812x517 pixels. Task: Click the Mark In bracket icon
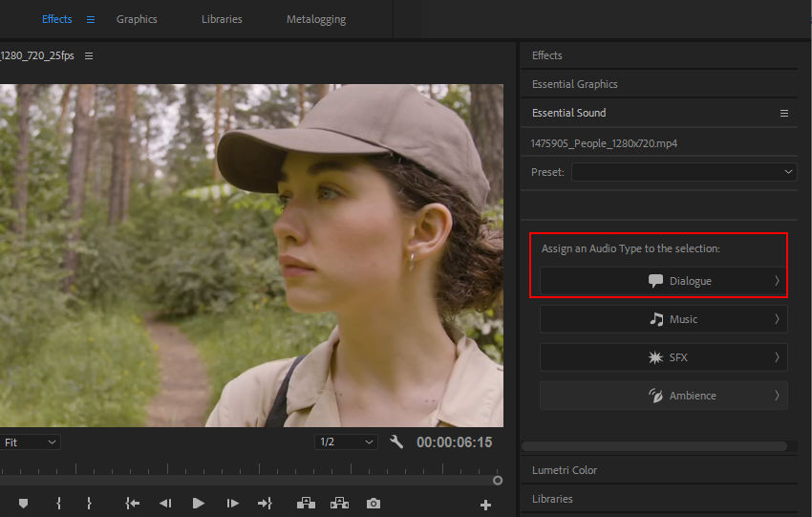[58, 503]
